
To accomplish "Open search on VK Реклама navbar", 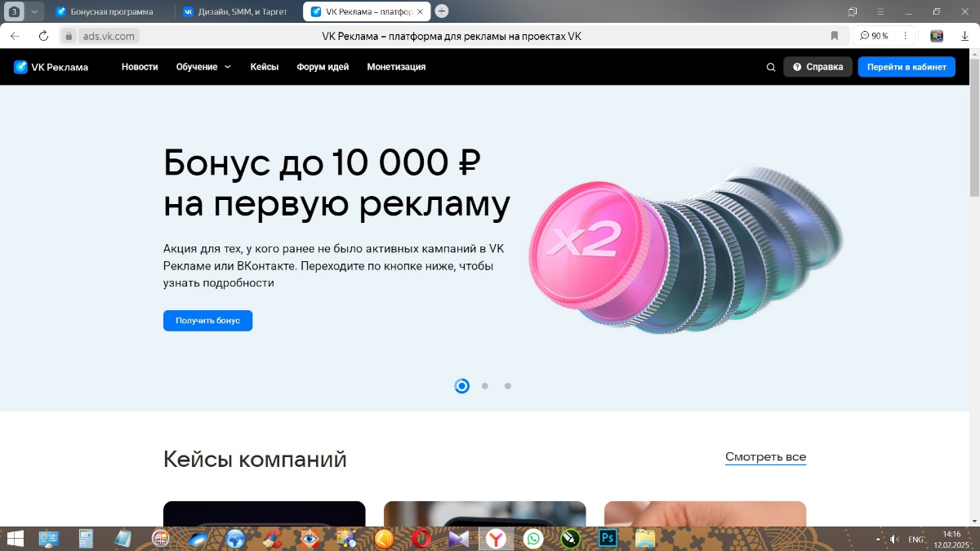I will coord(770,67).
